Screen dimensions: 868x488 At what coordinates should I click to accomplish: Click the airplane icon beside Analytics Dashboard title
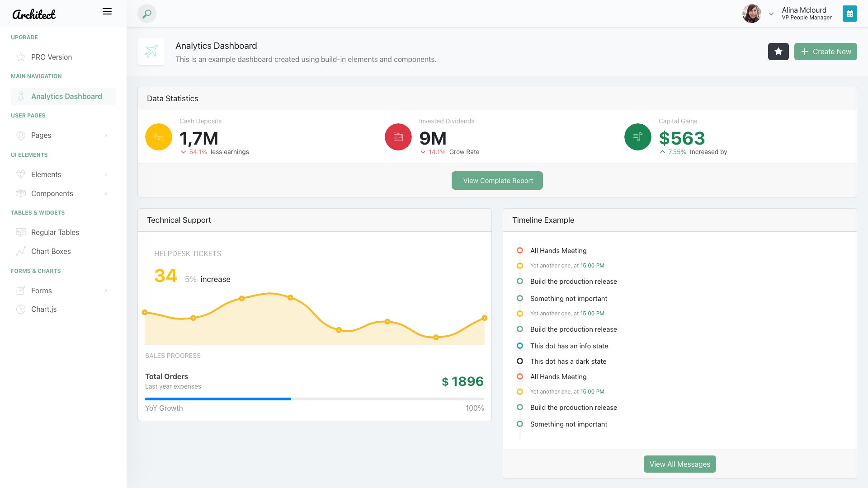pyautogui.click(x=151, y=51)
